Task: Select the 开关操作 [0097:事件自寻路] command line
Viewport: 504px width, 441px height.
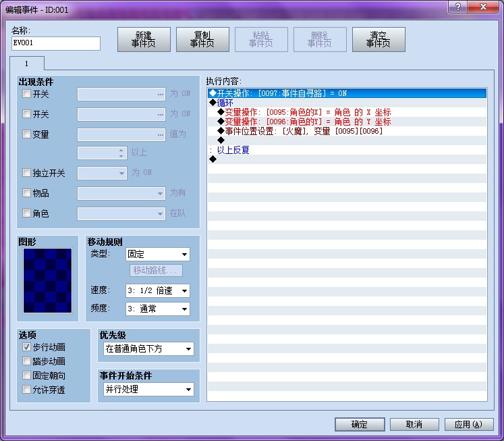Action: (x=347, y=93)
